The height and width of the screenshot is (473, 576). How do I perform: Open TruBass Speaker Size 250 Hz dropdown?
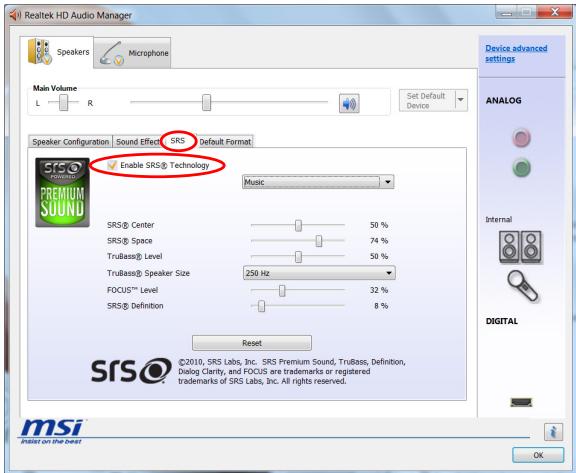click(319, 273)
